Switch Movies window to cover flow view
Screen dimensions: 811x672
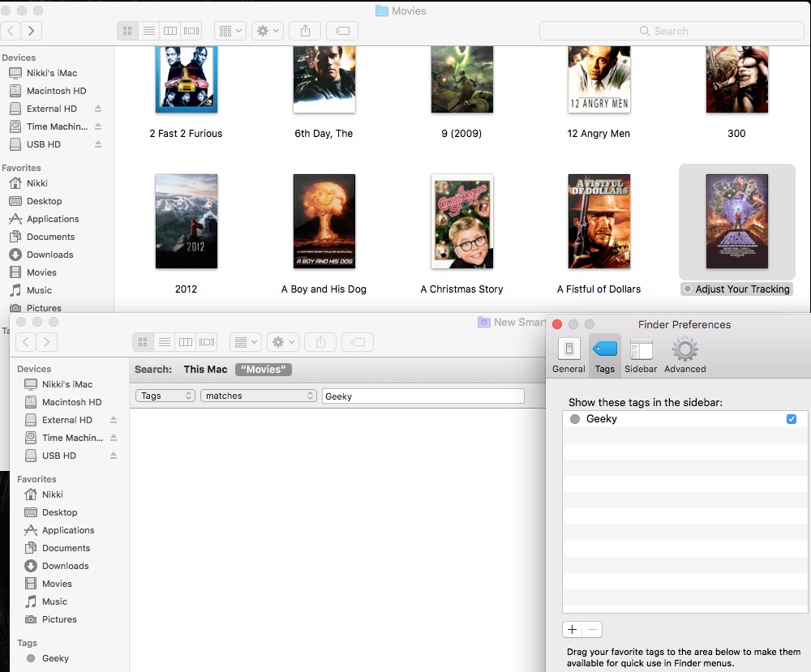click(x=191, y=31)
